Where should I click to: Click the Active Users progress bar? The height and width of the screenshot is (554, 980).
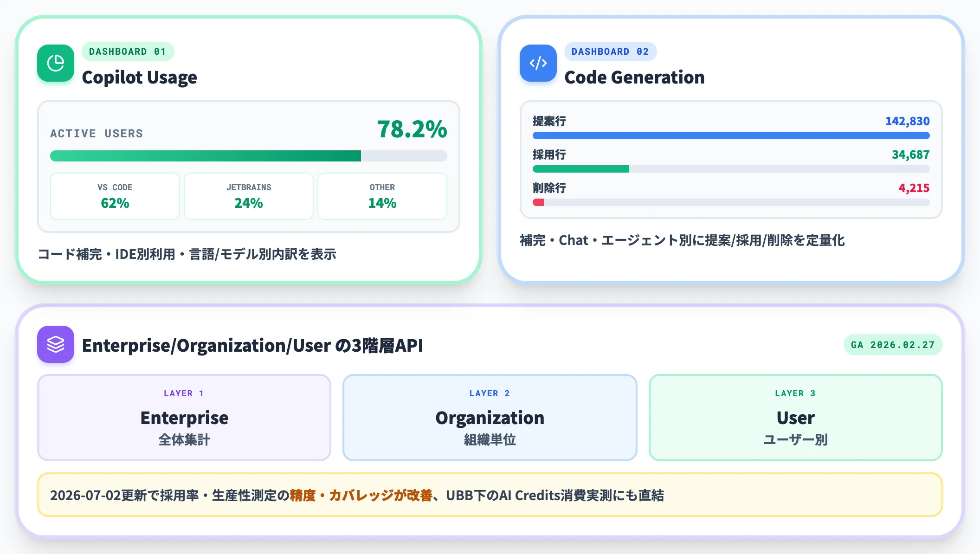pos(249,156)
